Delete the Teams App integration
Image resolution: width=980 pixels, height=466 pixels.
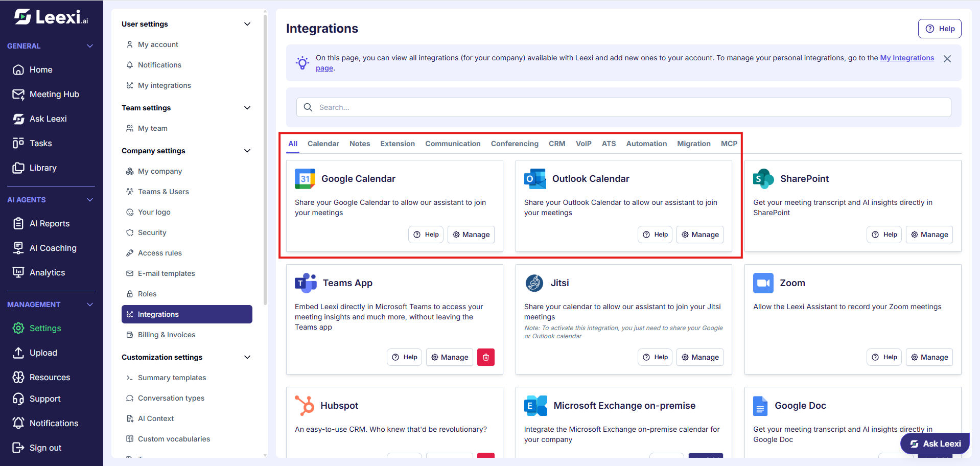point(486,357)
